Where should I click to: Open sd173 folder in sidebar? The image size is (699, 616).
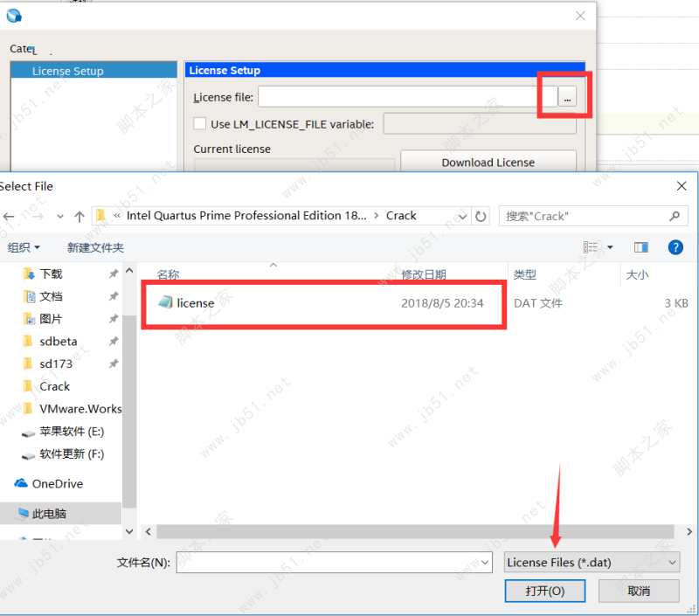pyautogui.click(x=56, y=363)
